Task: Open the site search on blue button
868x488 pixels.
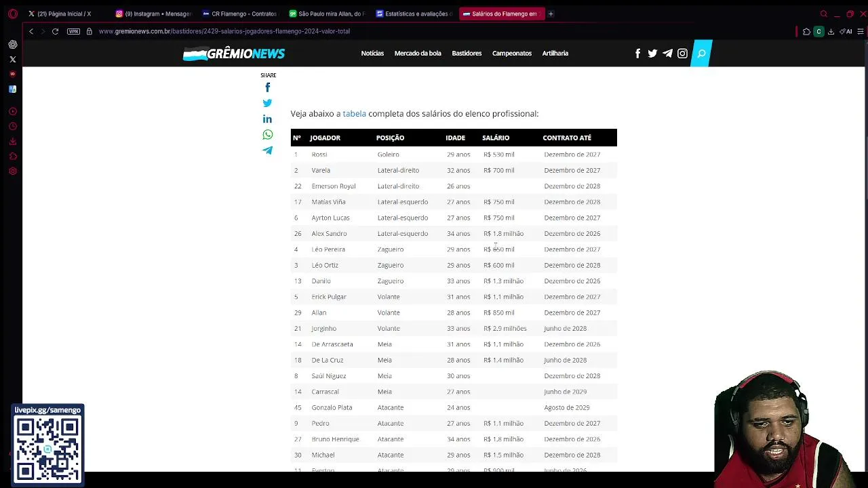Action: 701,54
